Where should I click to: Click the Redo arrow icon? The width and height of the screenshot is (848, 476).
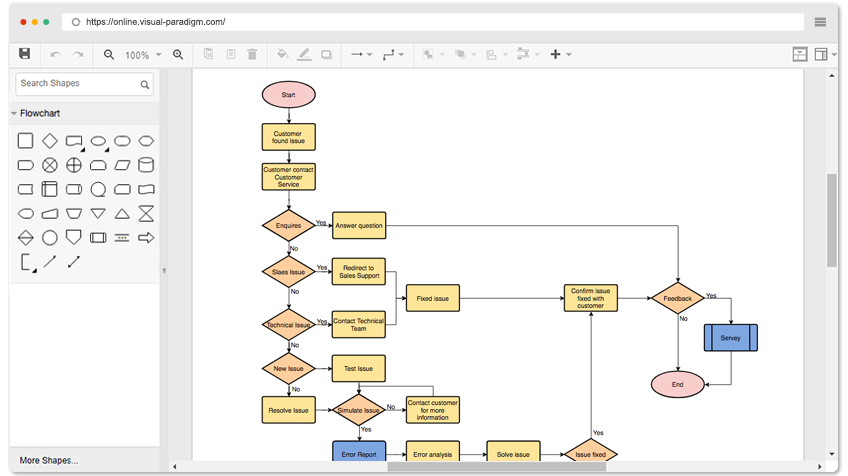[78, 54]
